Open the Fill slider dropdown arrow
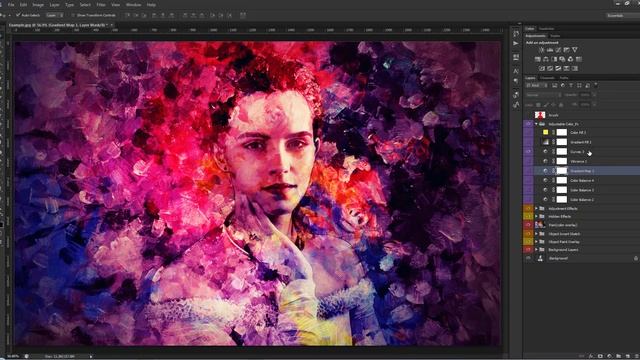The width and height of the screenshot is (640, 360). pyautogui.click(x=594, y=104)
